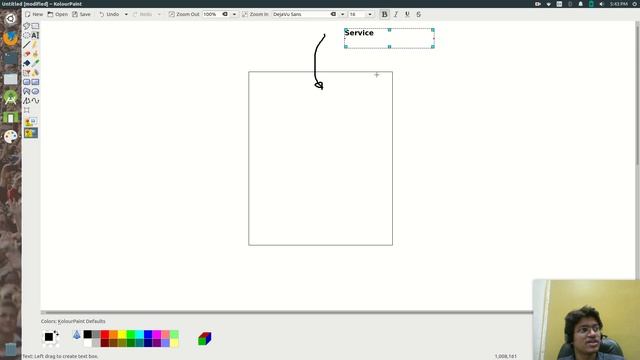Pick the orange color swatch

pos(113,335)
